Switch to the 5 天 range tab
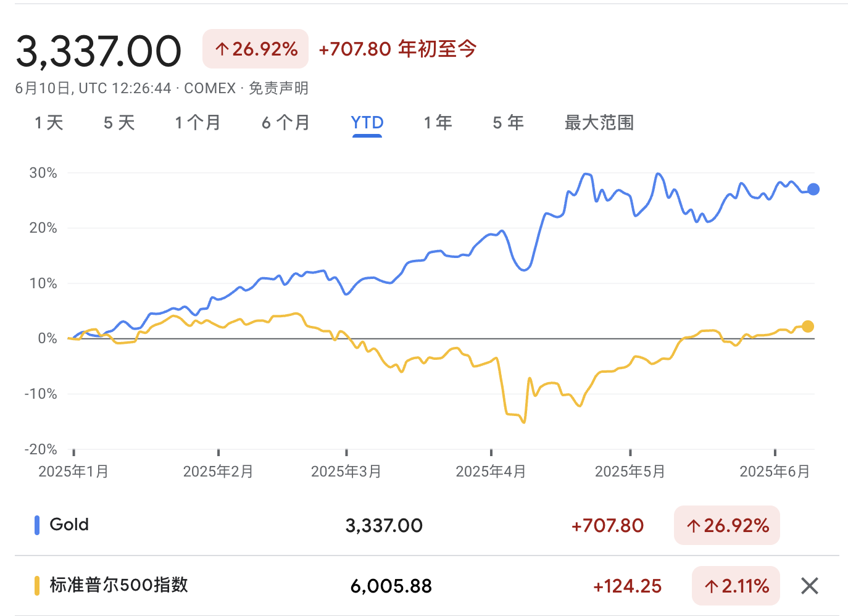 pos(119,123)
